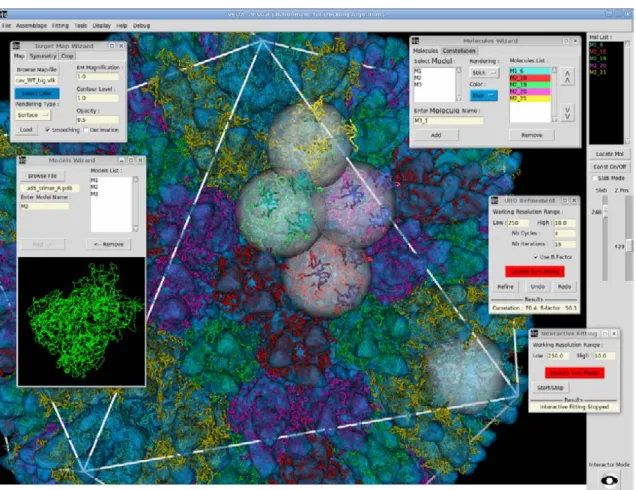
Task: Click the Z Pos slider handle
Action: pos(630,246)
